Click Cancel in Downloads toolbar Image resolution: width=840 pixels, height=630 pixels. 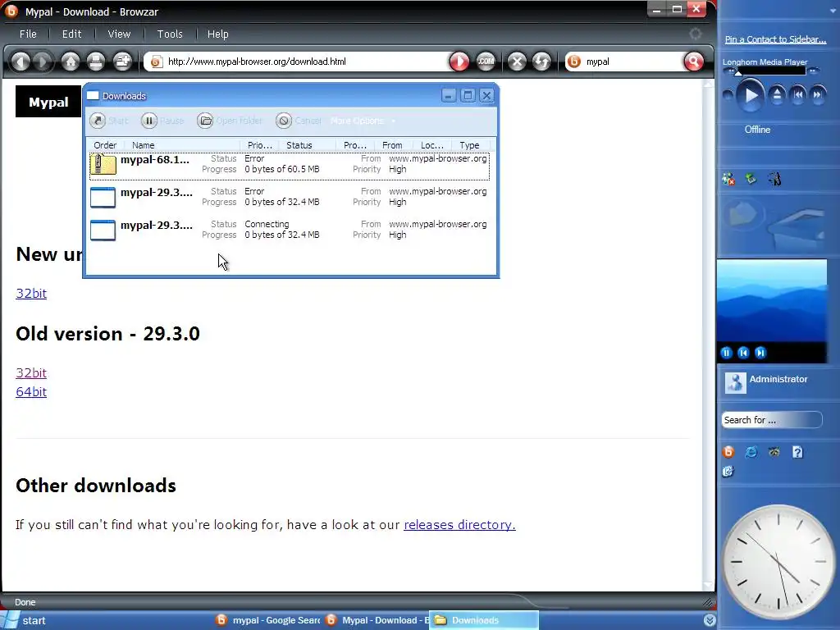[x=299, y=121]
